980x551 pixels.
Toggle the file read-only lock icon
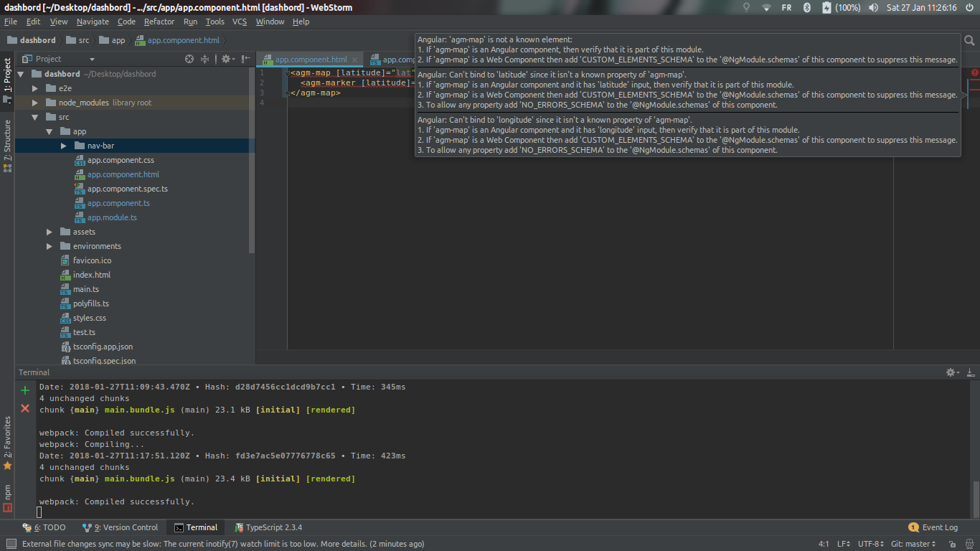coord(951,544)
